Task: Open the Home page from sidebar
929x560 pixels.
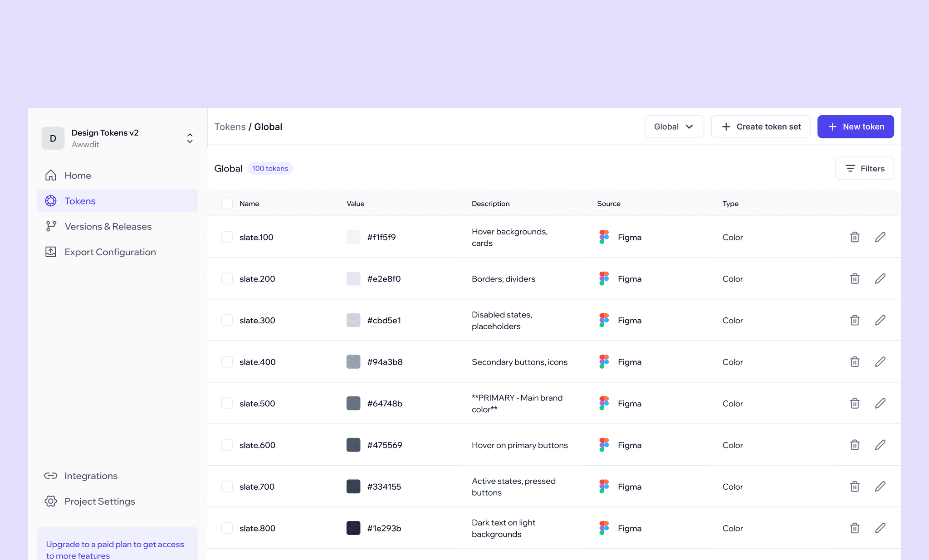Action: pos(78,175)
